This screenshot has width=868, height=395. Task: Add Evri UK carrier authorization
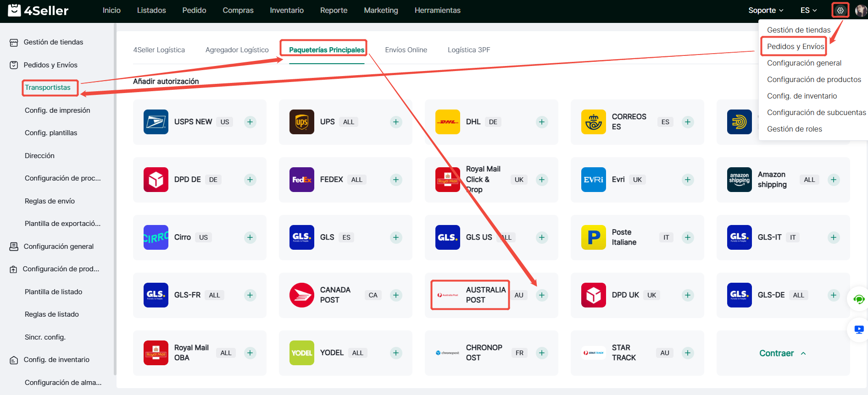(688, 180)
